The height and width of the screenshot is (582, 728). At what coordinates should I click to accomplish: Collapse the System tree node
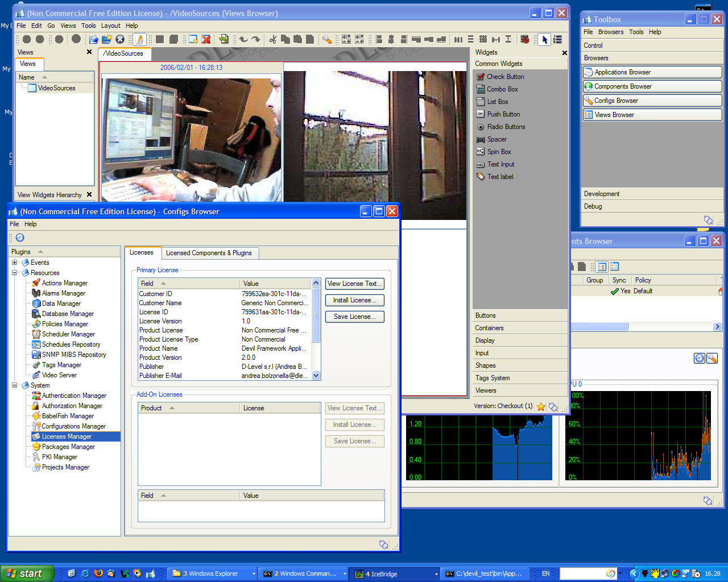(15, 385)
